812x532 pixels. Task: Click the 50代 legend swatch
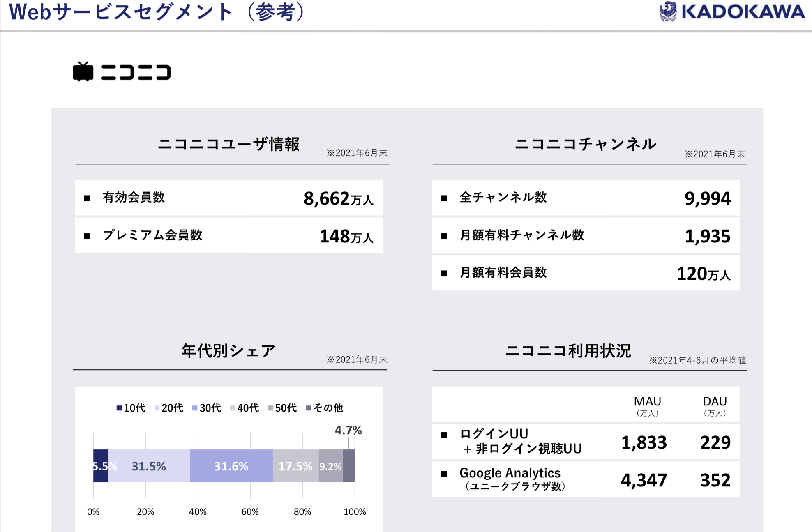coord(270,408)
